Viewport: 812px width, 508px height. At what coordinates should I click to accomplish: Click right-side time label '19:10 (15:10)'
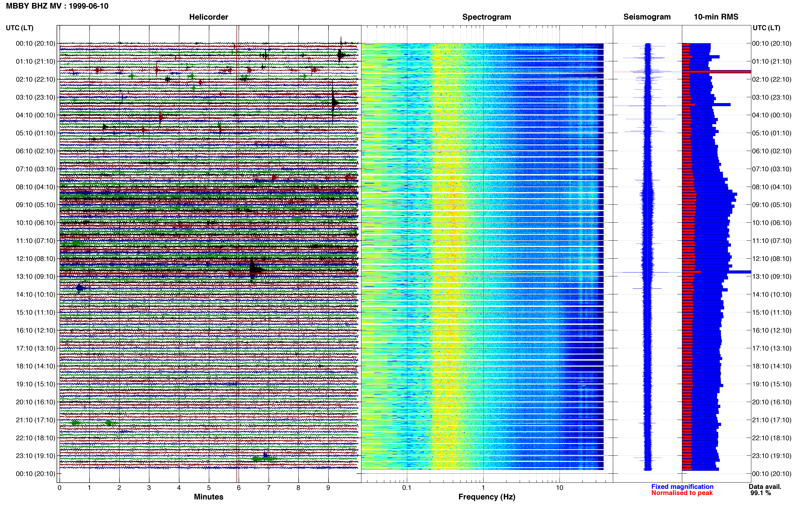coord(772,384)
